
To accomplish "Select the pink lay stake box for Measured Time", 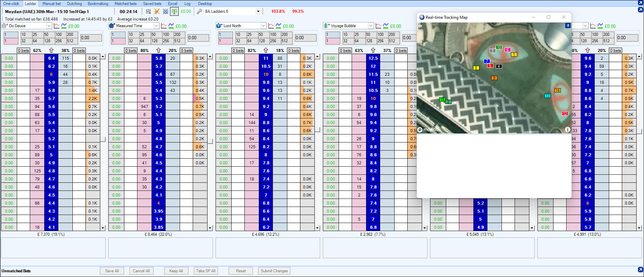I will (118, 41).
